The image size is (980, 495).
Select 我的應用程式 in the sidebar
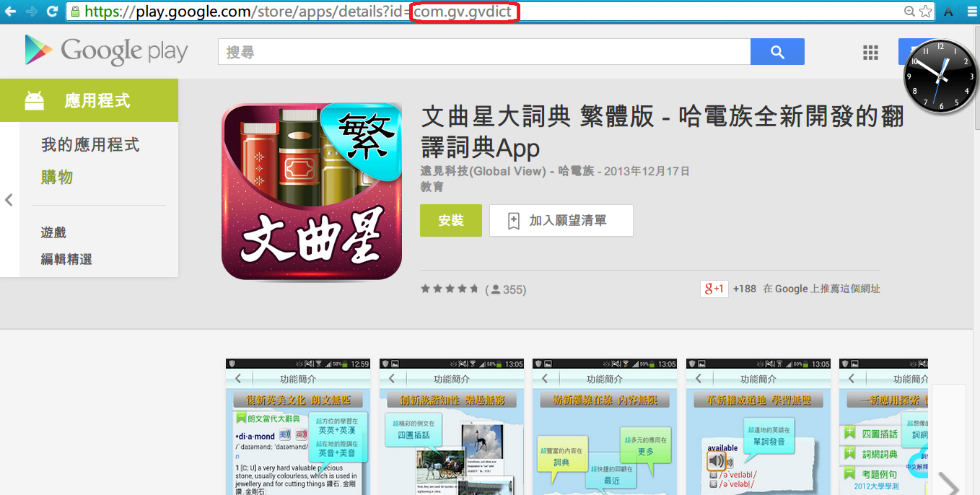(x=90, y=145)
